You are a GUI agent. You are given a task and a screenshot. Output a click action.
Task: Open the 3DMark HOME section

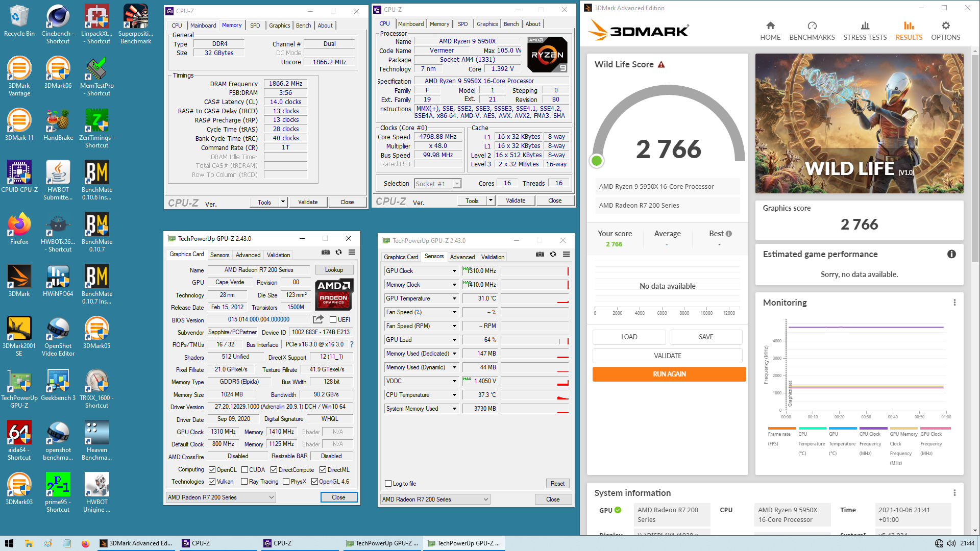coord(770,31)
